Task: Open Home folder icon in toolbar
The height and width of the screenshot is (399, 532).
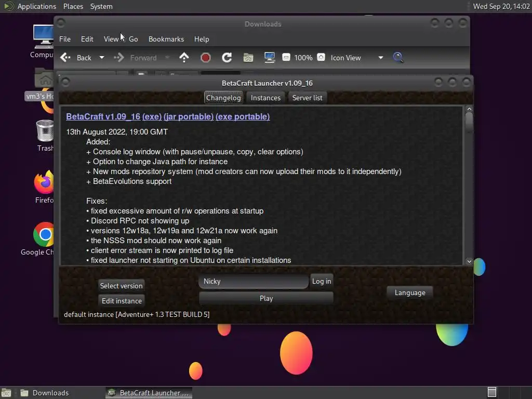Action: (248, 58)
